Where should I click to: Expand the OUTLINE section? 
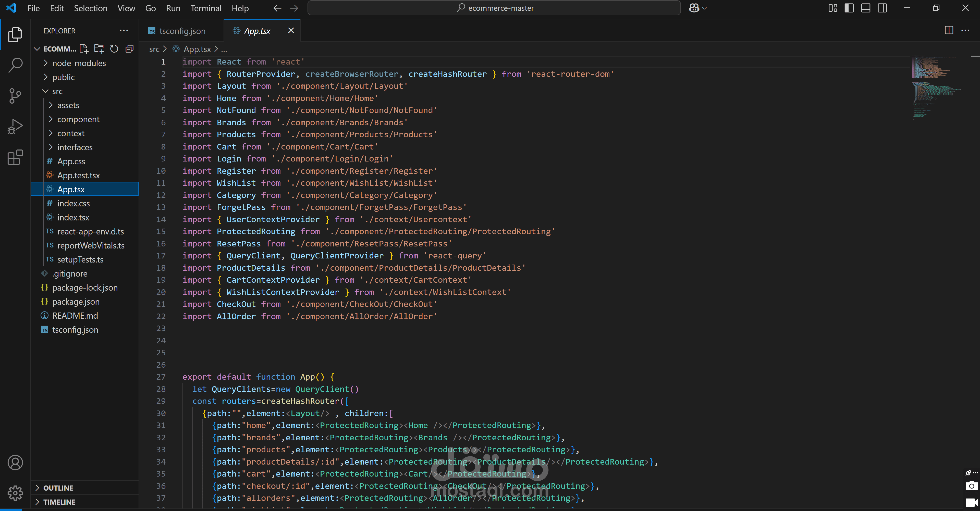click(x=58, y=488)
